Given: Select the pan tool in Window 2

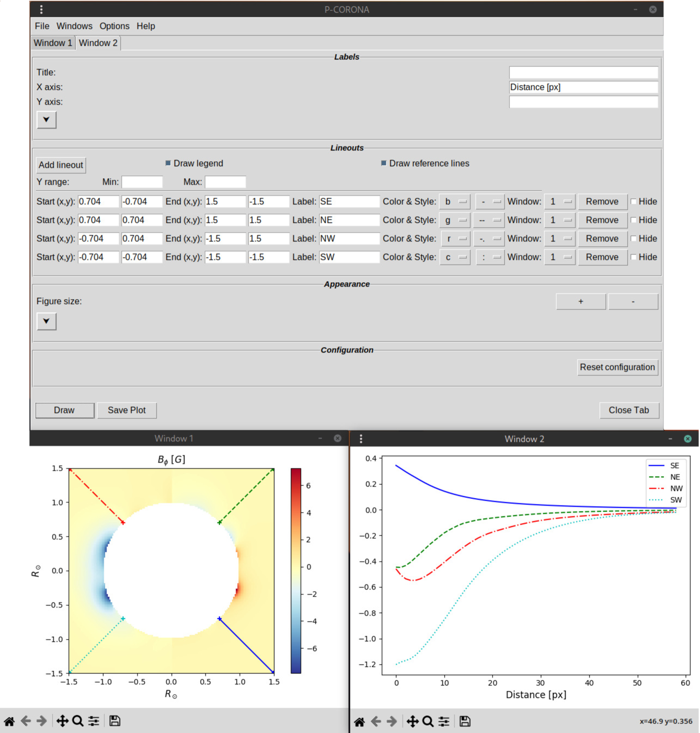Looking at the screenshot, I should click(x=412, y=721).
